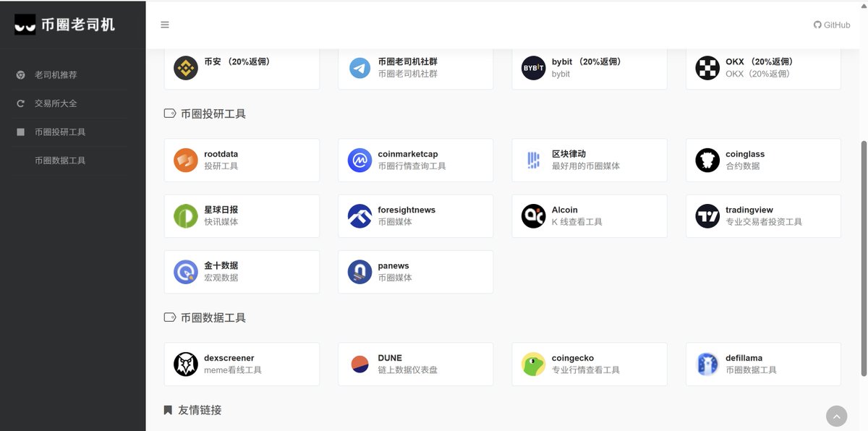Open the 区块律动 card title

coord(569,154)
